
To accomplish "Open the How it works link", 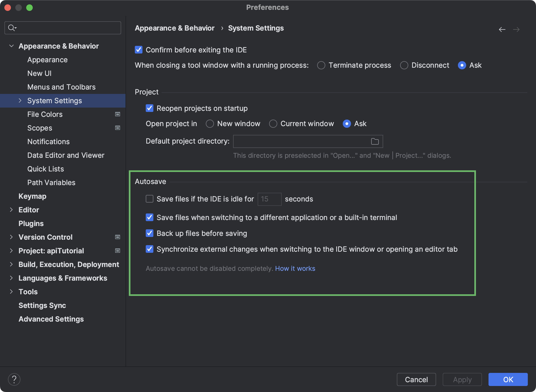I will pyautogui.click(x=295, y=268).
